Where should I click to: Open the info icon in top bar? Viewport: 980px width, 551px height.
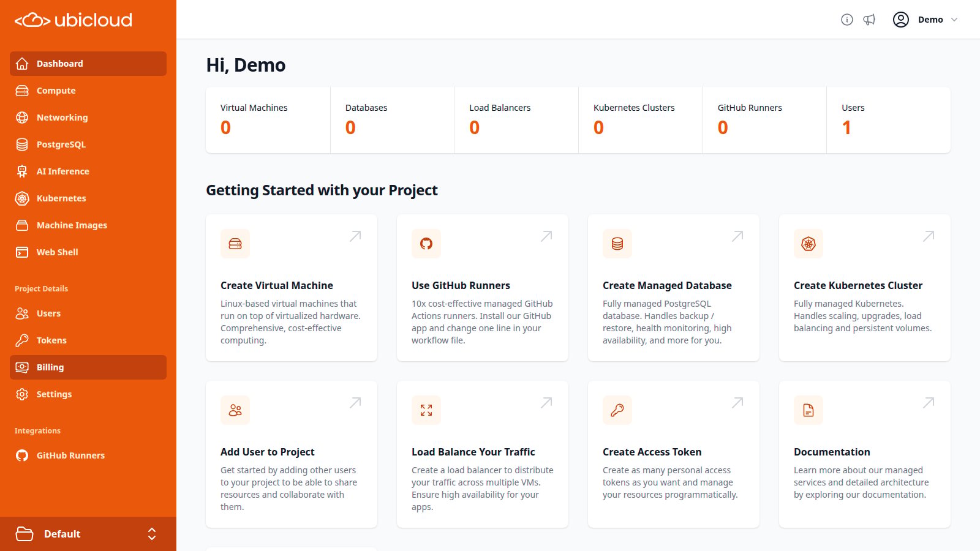coord(847,20)
